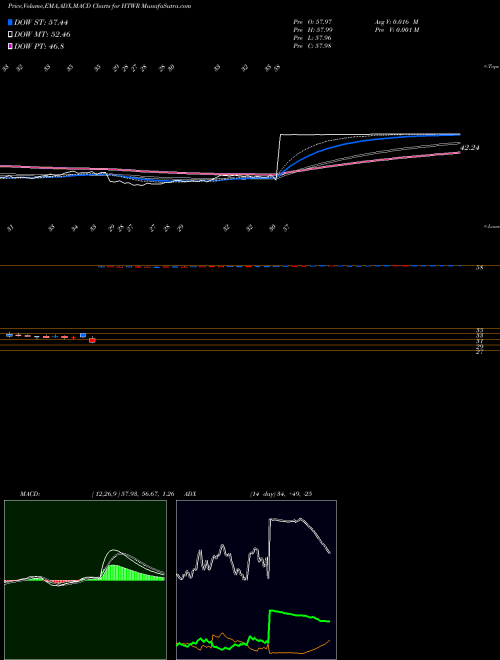Click the 'DOW MT: 52.46' legend label
The image size is (500, 660).
pos(42,35)
